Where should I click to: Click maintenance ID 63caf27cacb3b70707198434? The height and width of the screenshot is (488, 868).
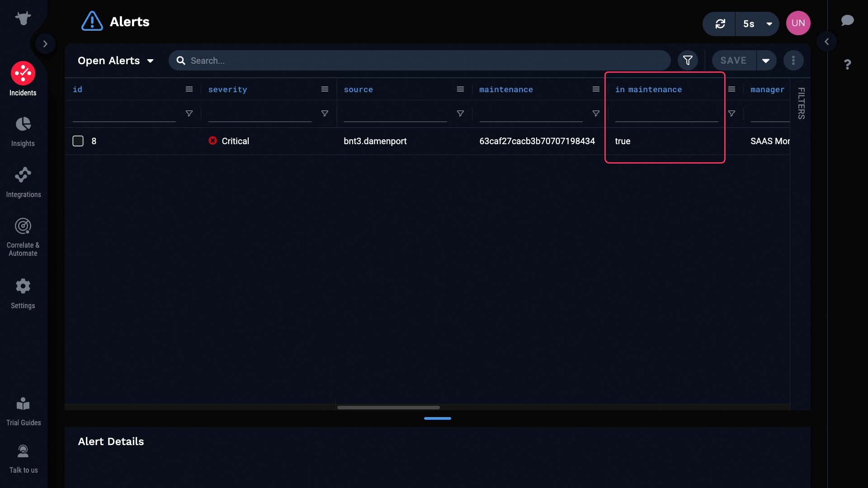click(x=537, y=141)
